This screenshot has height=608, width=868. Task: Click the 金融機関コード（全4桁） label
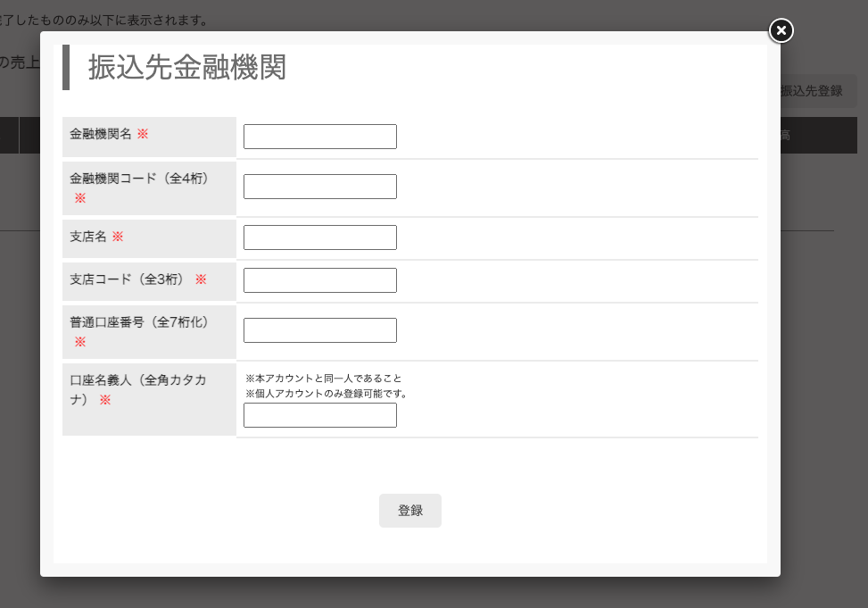141,179
